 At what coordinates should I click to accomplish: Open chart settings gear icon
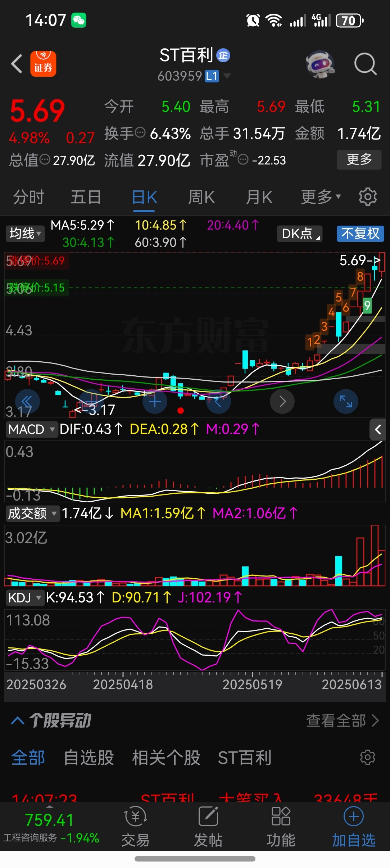(x=368, y=197)
